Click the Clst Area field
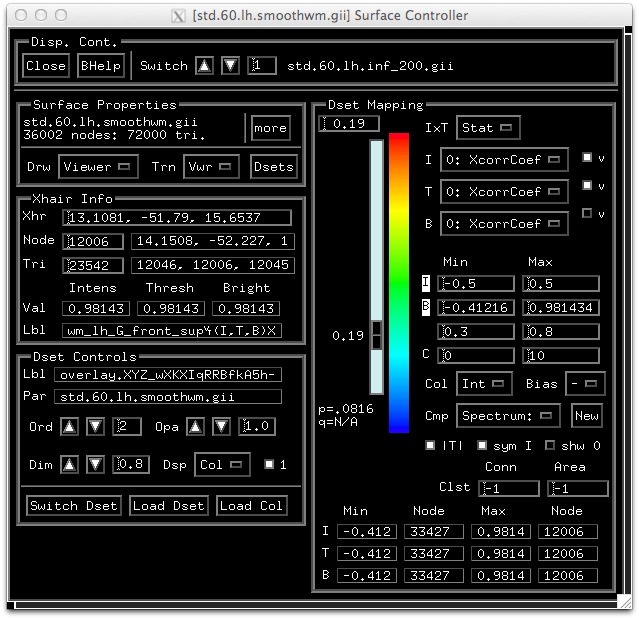The height and width of the screenshot is (619, 639). click(577, 488)
